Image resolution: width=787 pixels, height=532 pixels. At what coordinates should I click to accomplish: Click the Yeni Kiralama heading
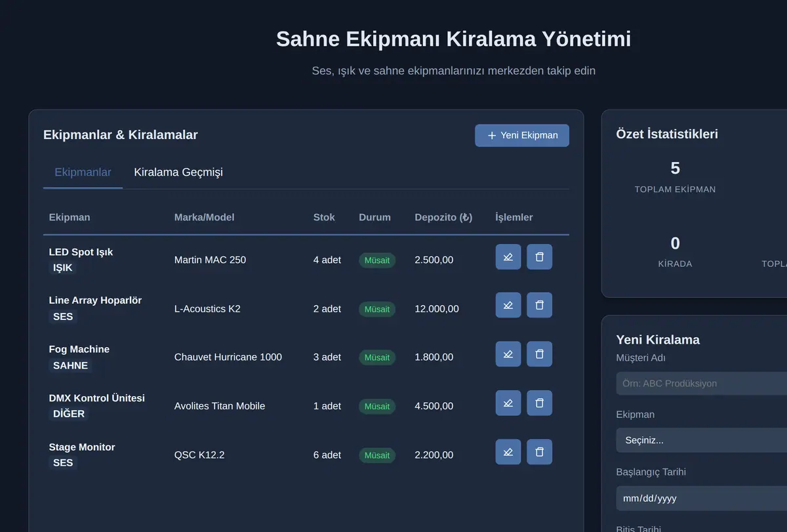click(658, 340)
